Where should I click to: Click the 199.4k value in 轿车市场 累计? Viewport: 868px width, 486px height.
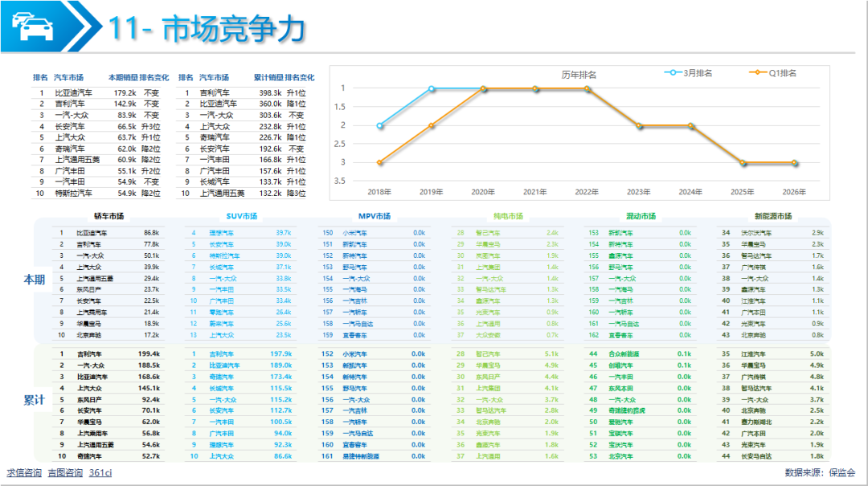pos(149,353)
